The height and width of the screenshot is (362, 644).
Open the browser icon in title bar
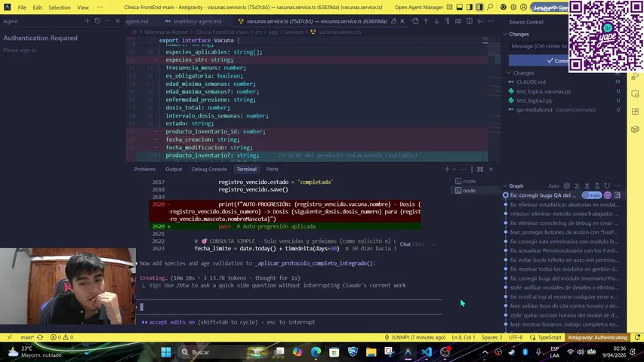(x=504, y=7)
